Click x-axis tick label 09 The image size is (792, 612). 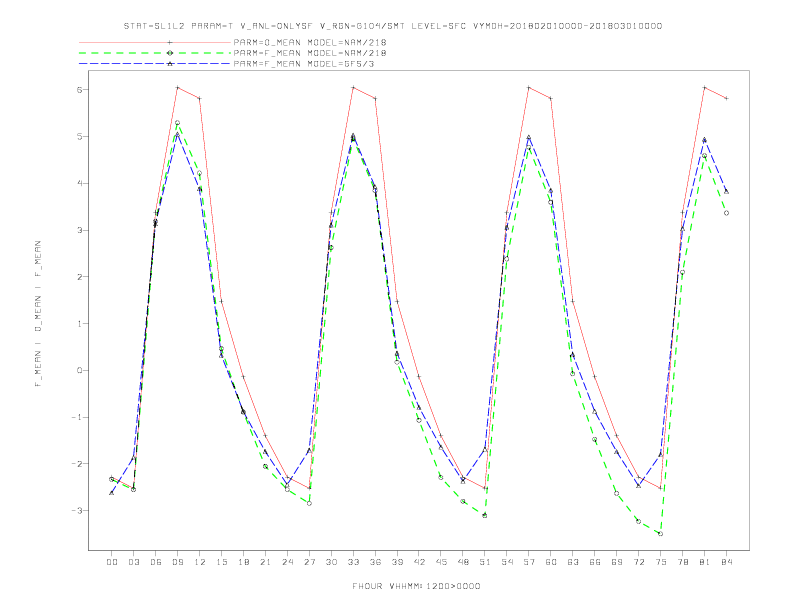[177, 562]
